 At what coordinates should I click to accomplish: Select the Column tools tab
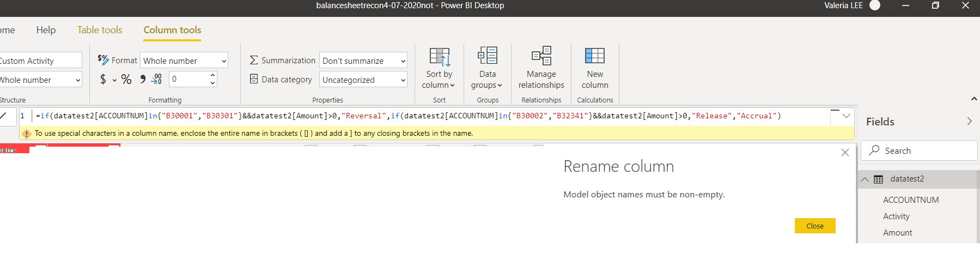[172, 30]
